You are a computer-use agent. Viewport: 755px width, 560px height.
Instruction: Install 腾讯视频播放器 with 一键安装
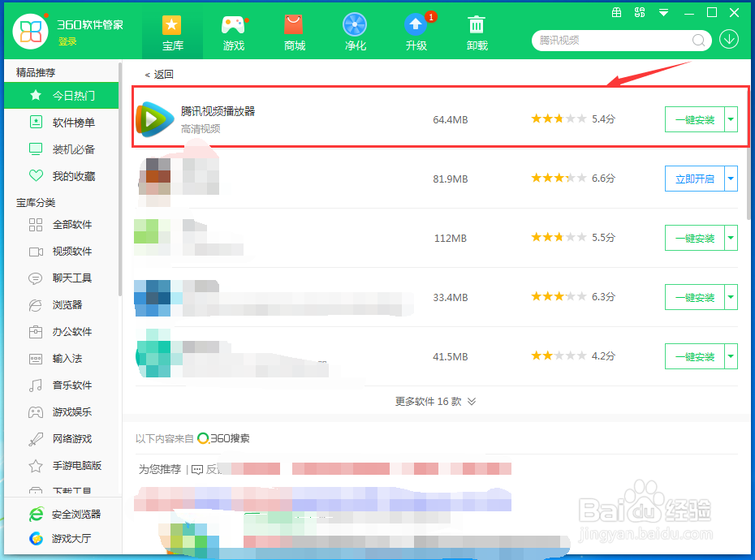[694, 119]
